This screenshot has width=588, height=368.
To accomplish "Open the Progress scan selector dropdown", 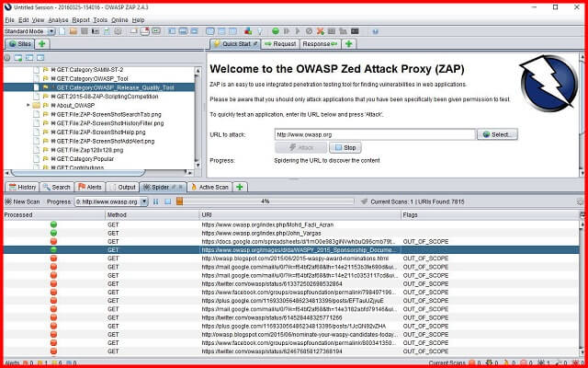I will point(144,201).
